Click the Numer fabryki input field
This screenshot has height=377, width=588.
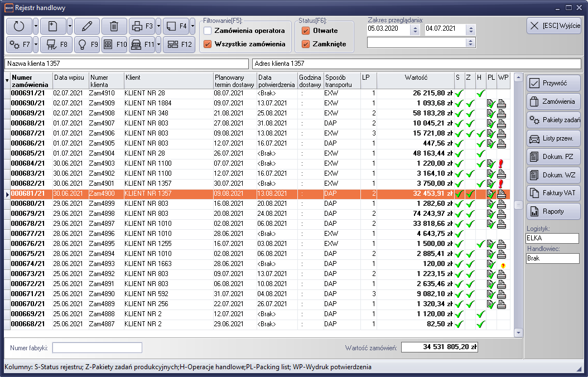pos(97,347)
